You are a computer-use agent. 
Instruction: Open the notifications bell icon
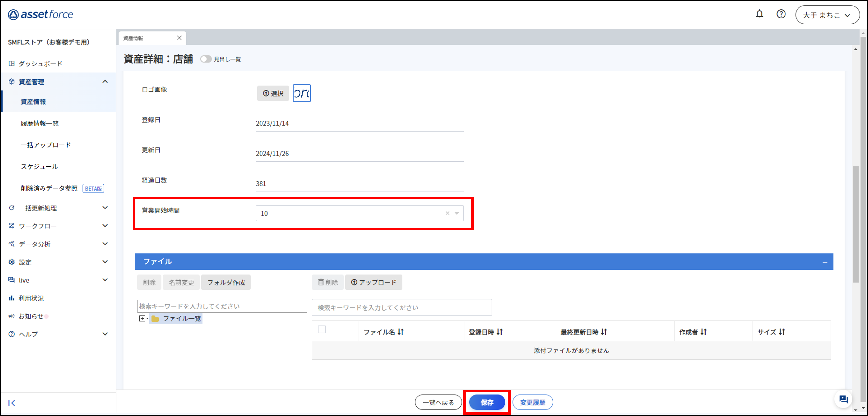pos(760,14)
